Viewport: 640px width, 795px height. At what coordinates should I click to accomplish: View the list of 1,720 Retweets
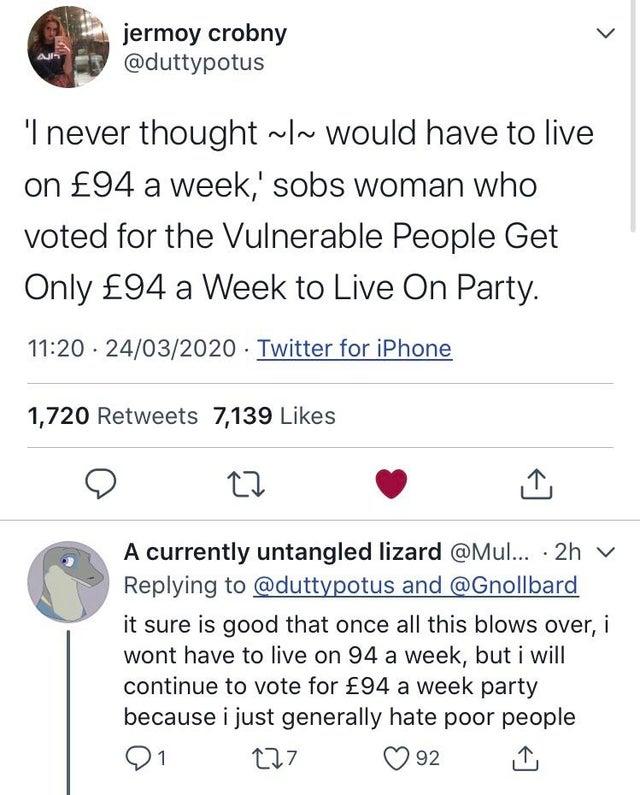(110, 415)
